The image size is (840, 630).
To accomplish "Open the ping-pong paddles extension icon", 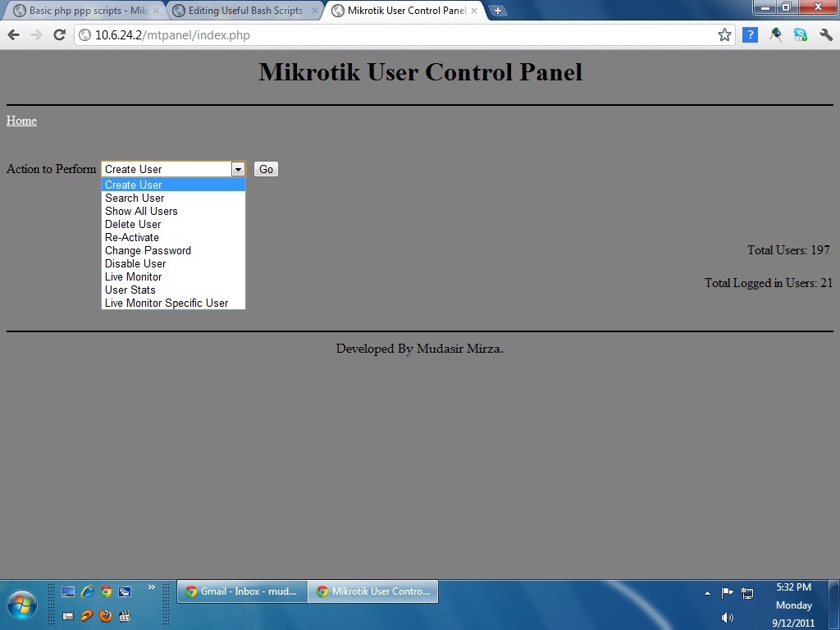I will pos(775,35).
